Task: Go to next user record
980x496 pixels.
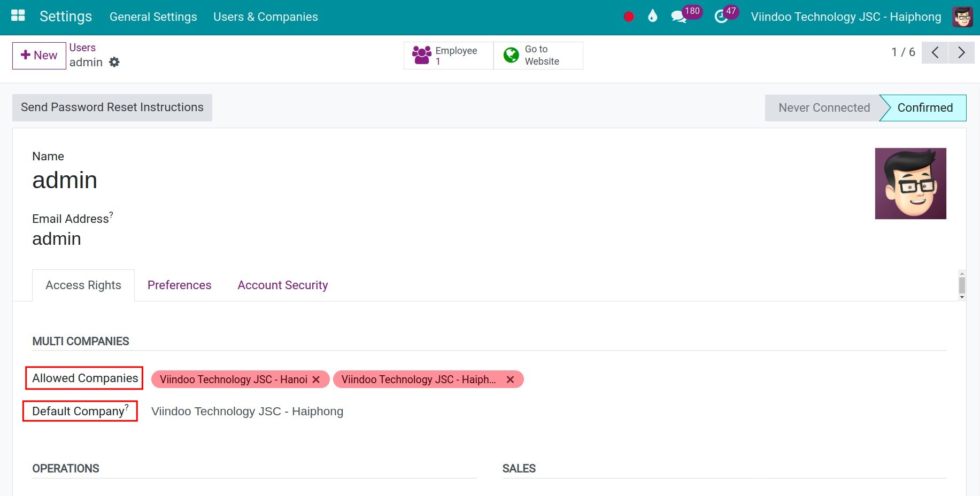Action: click(x=961, y=52)
